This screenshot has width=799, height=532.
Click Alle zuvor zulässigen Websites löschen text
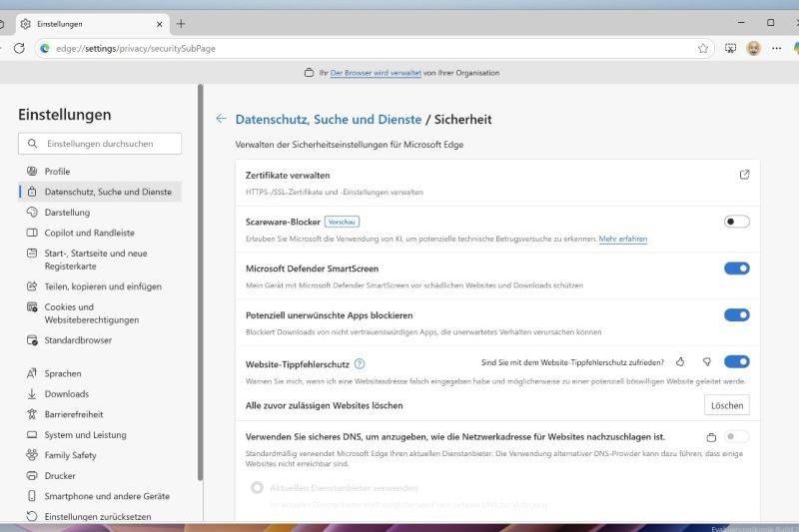(x=324, y=406)
